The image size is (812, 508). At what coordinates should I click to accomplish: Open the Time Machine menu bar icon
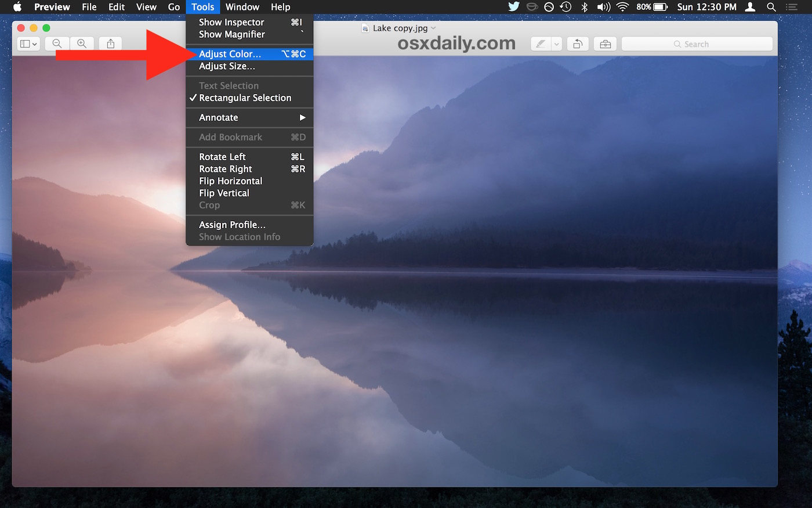tap(566, 7)
